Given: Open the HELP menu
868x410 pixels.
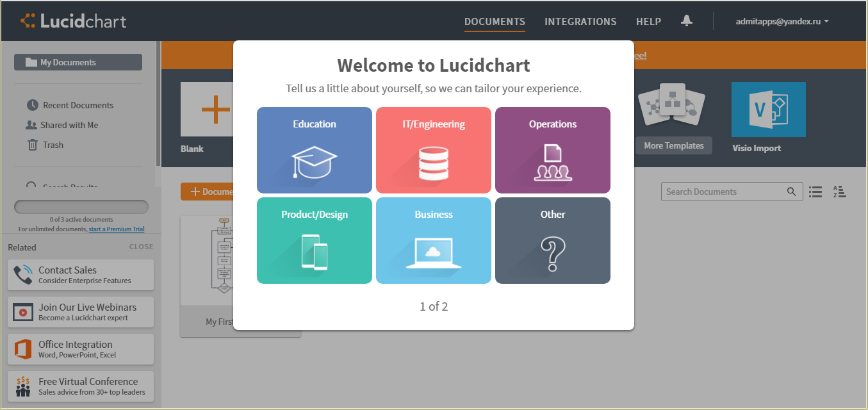Looking at the screenshot, I should pyautogui.click(x=648, y=21).
